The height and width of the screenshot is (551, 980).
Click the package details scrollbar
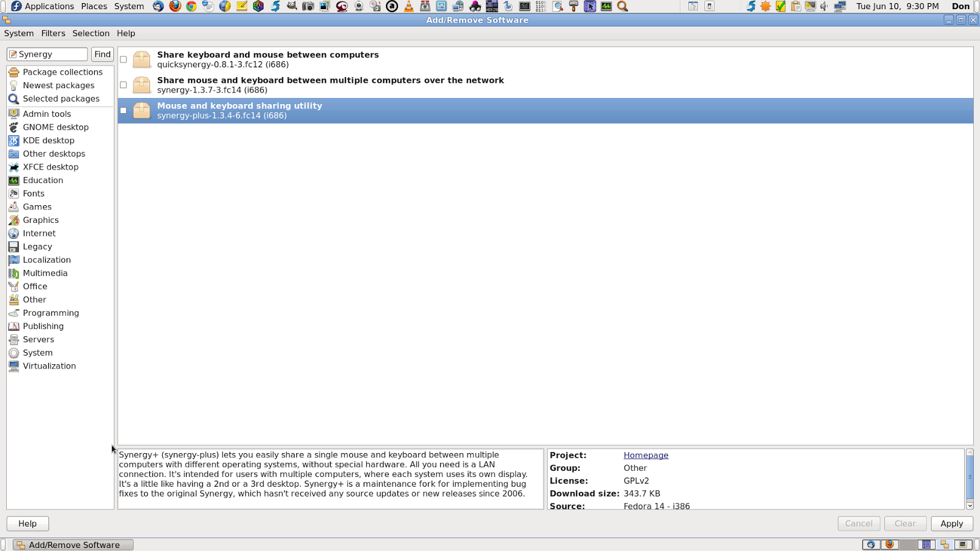(970, 478)
